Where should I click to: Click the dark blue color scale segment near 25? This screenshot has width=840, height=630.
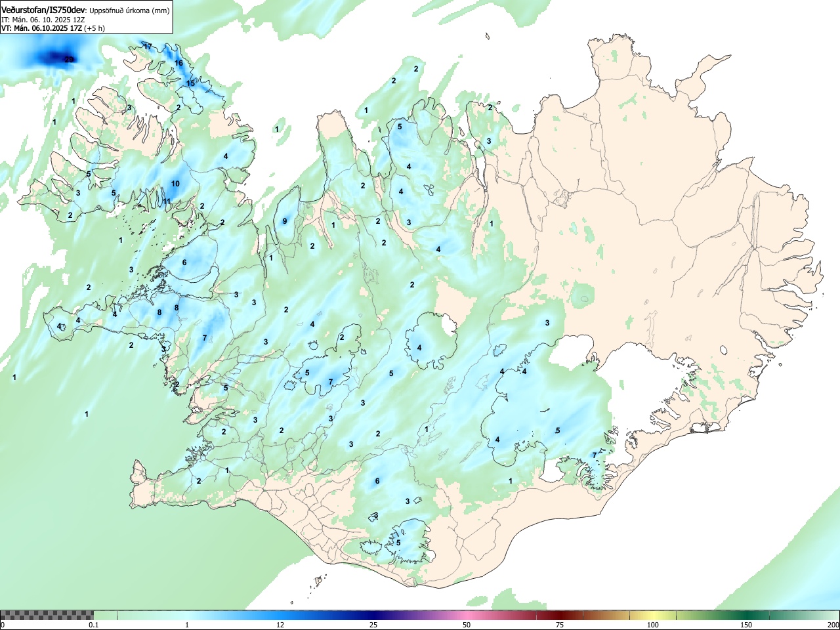373,615
